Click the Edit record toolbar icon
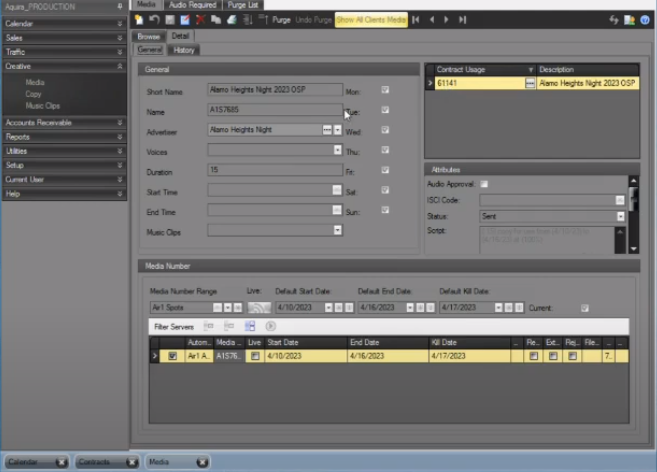 pyautogui.click(x=185, y=20)
